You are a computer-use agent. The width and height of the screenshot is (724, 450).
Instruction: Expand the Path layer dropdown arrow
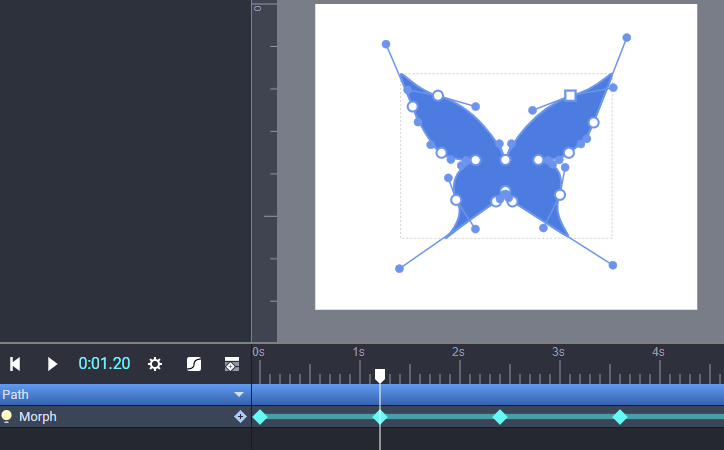[x=239, y=395]
